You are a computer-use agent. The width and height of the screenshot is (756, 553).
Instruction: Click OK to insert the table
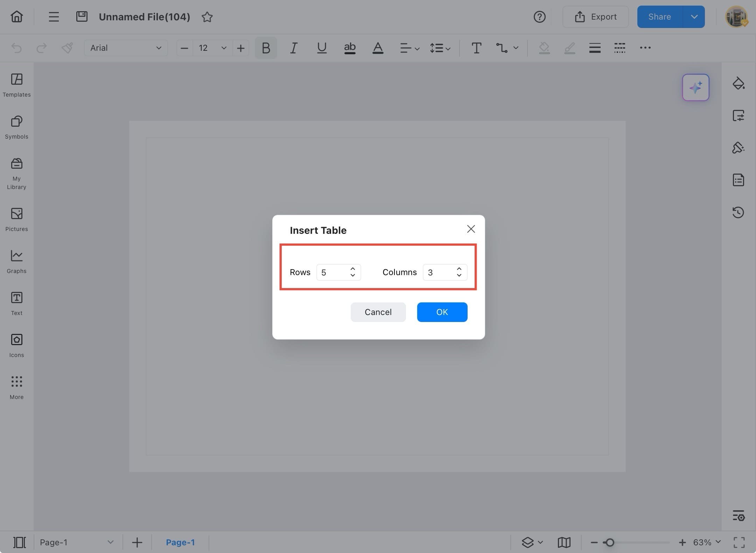(x=442, y=312)
